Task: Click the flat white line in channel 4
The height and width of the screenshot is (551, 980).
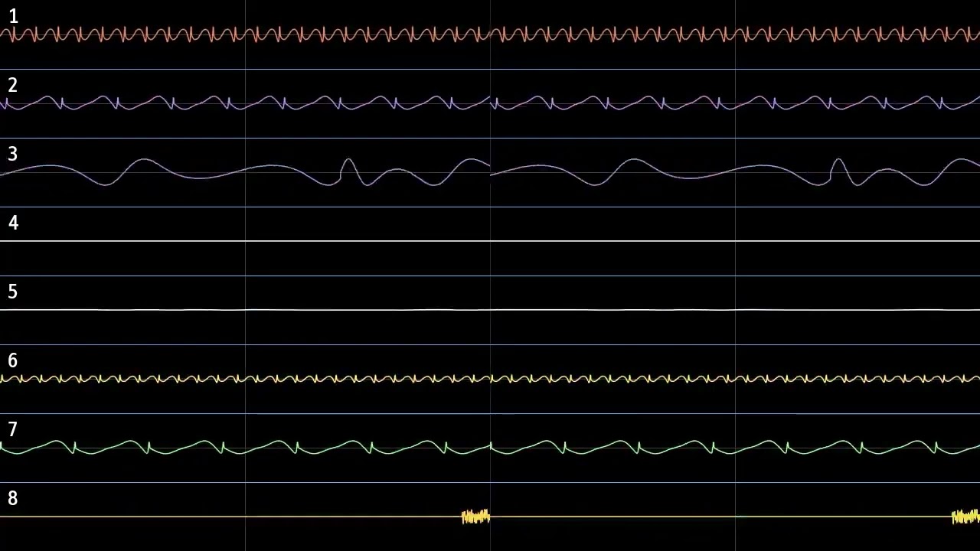Action: tap(490, 241)
